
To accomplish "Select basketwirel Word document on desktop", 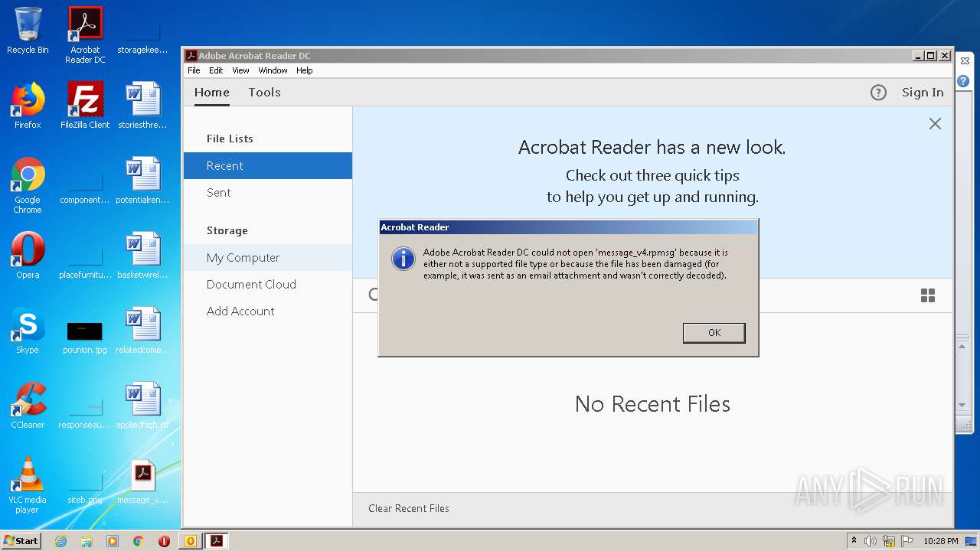I will [142, 256].
